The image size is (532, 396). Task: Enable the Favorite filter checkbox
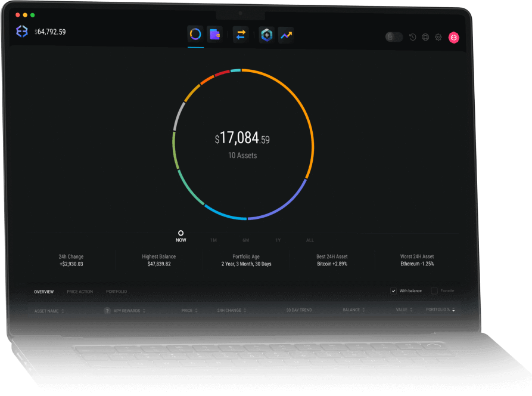(x=433, y=290)
